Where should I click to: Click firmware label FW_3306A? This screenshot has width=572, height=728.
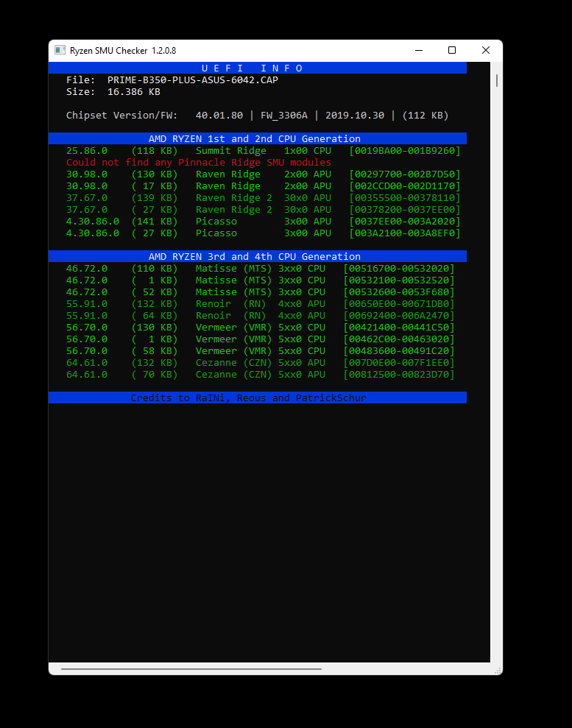click(284, 115)
